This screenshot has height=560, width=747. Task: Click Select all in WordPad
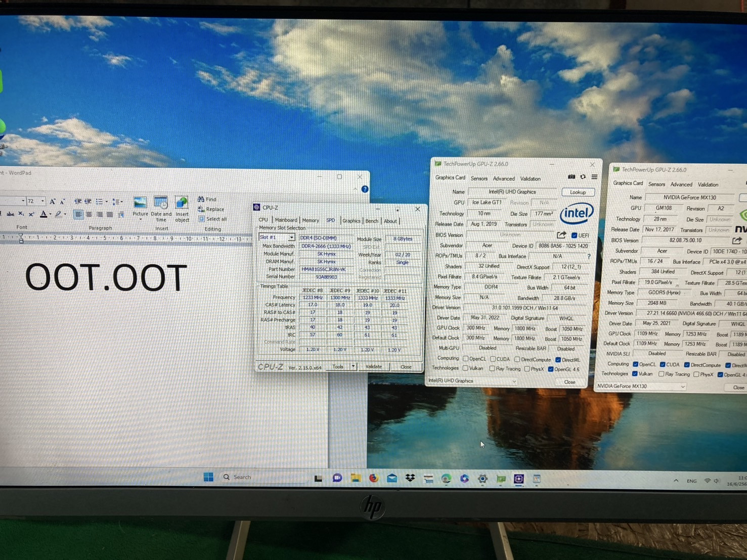coord(212,219)
